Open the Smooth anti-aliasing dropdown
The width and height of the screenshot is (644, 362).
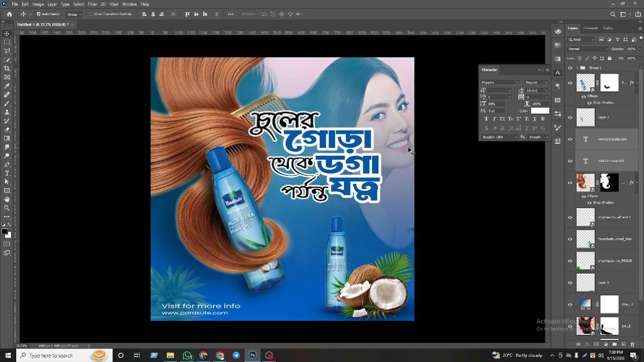pyautogui.click(x=538, y=137)
